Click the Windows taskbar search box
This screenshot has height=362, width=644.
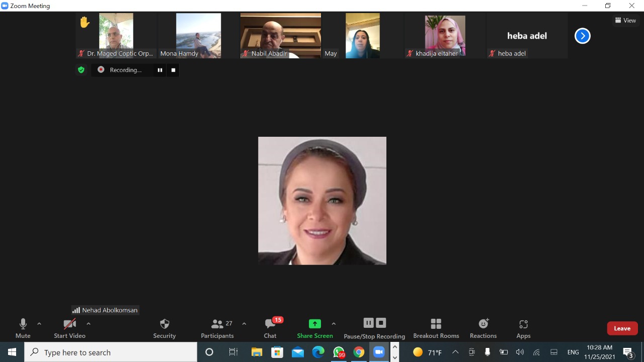(111, 352)
